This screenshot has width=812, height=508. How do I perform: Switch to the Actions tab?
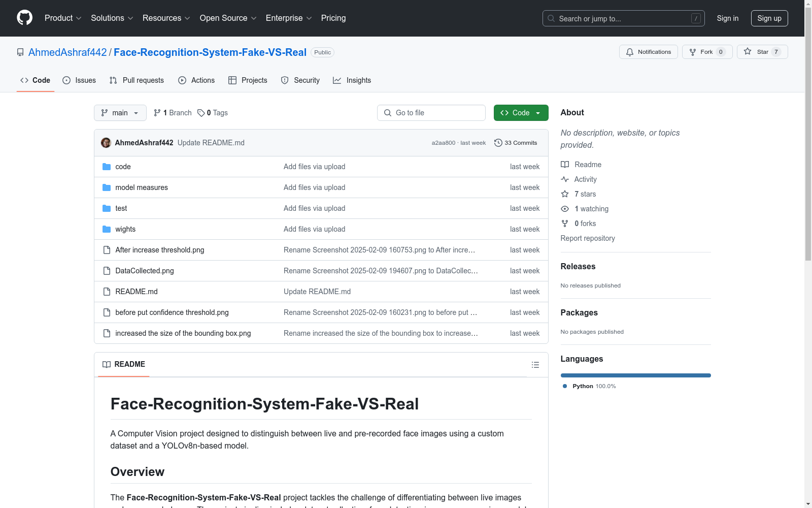point(196,80)
